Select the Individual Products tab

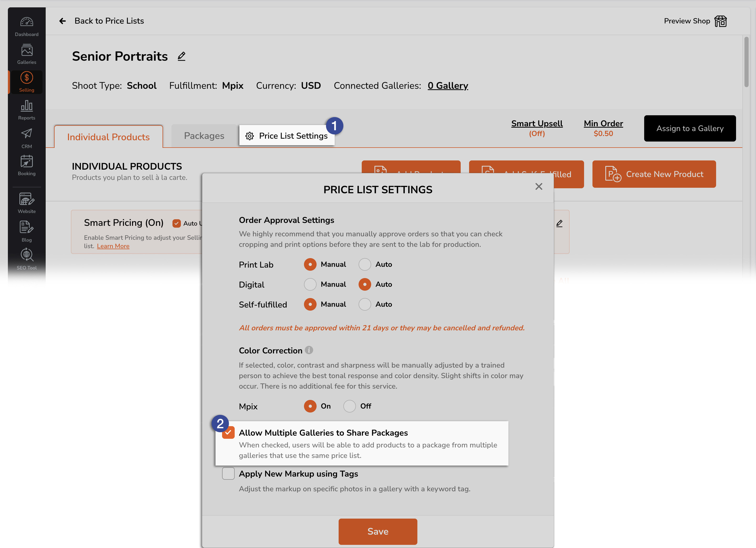[x=108, y=136]
